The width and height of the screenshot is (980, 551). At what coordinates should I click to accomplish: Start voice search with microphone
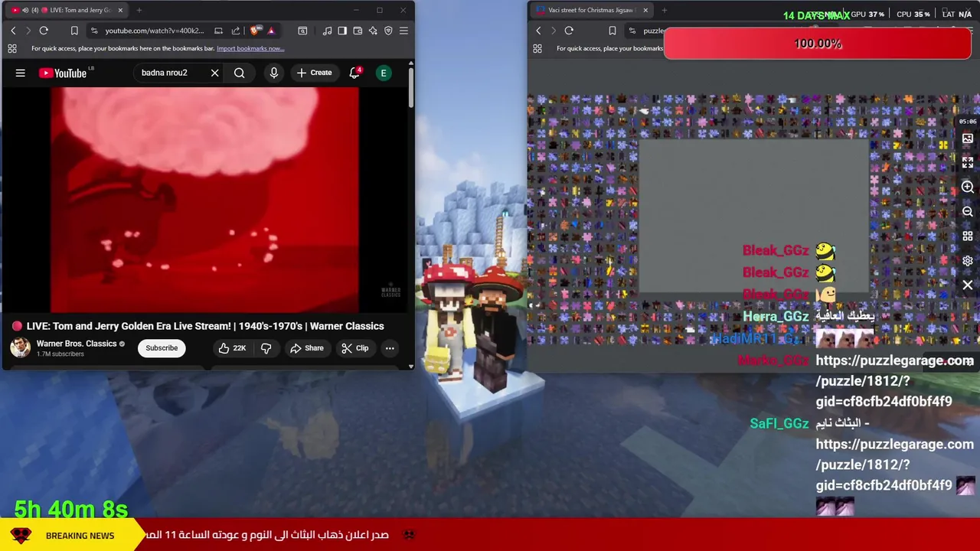coord(273,73)
